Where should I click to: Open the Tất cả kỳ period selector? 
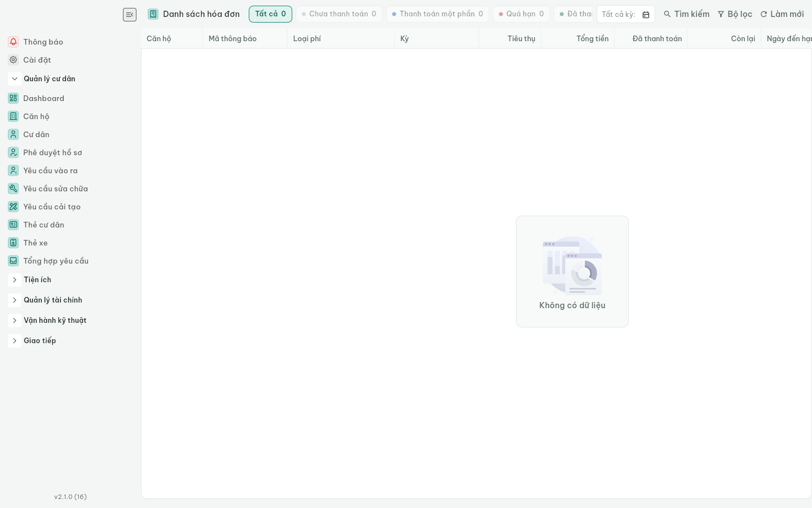tap(626, 14)
